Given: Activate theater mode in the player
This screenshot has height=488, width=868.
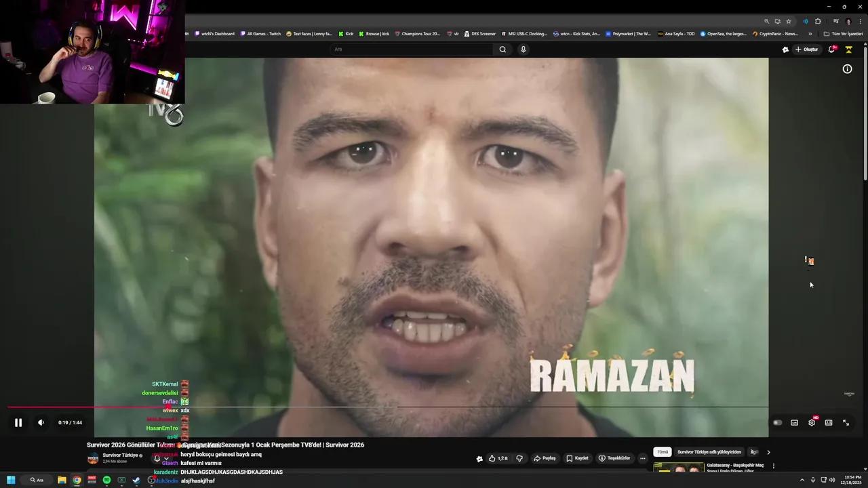Looking at the screenshot, I should point(828,422).
